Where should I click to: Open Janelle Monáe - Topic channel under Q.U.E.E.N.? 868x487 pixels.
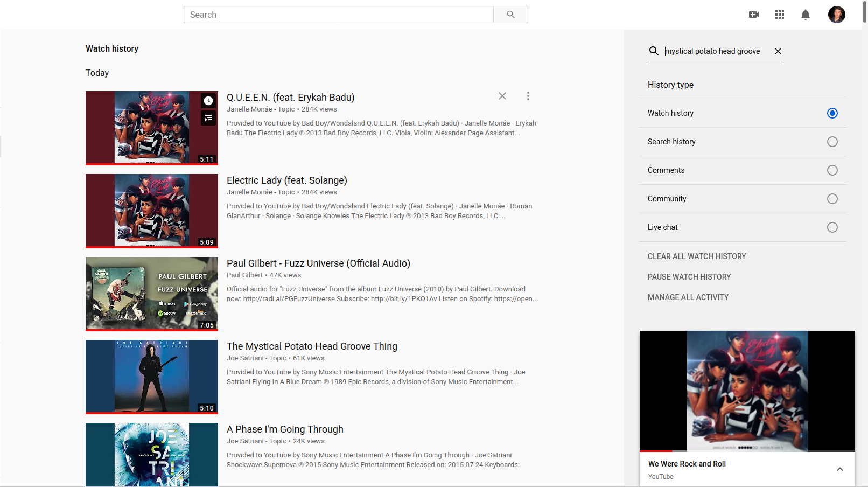click(x=261, y=109)
